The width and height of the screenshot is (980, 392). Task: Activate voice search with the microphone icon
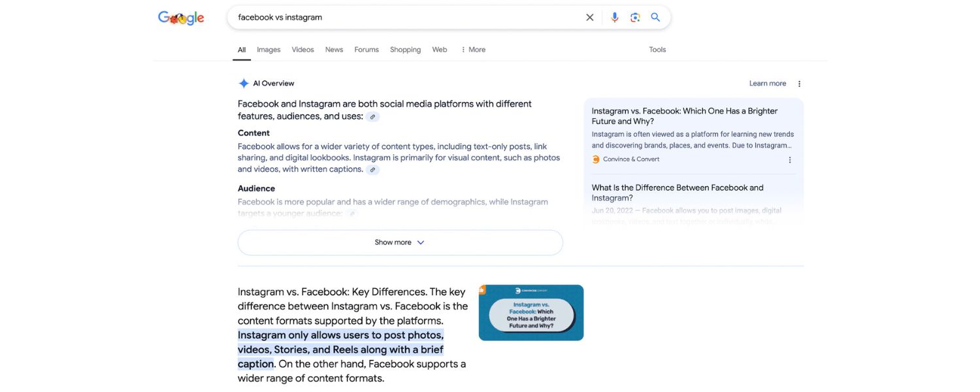(614, 17)
